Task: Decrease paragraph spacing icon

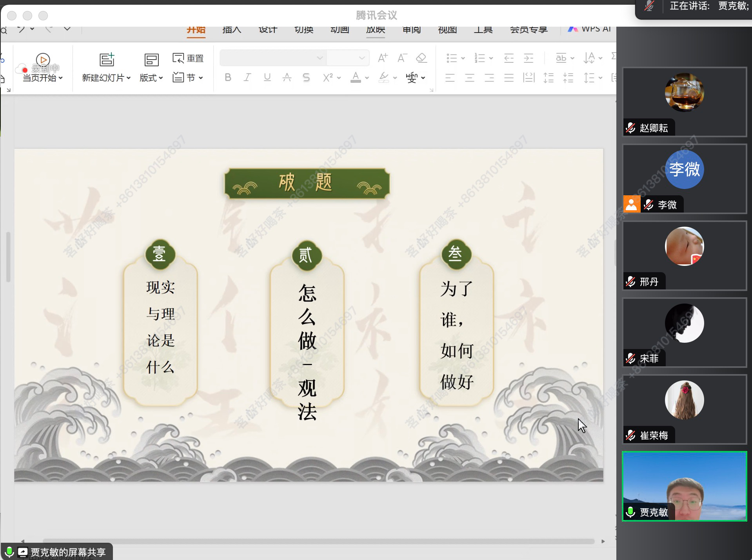Action: 568,78
